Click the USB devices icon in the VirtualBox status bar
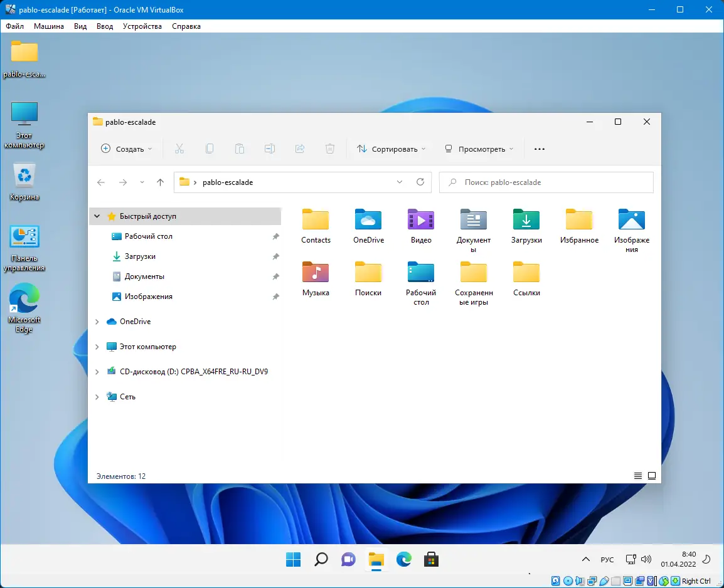The width and height of the screenshot is (724, 588). coord(604,581)
